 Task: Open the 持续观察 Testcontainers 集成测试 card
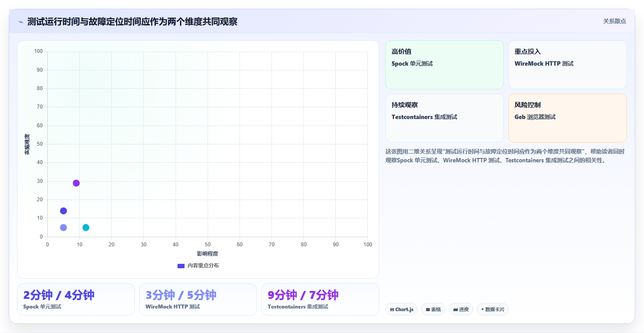click(444, 118)
